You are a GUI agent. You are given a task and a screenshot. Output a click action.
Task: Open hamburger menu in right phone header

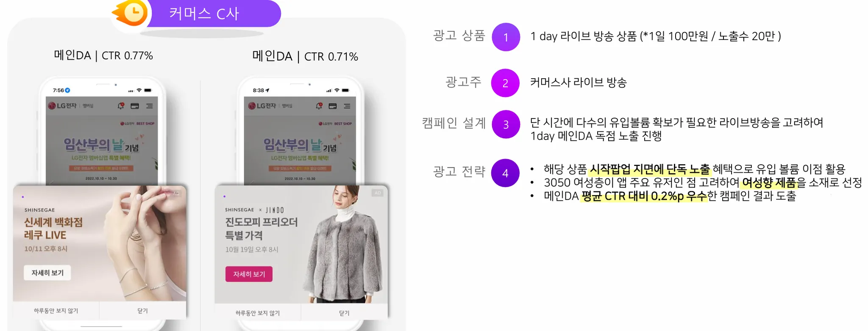coord(347,106)
